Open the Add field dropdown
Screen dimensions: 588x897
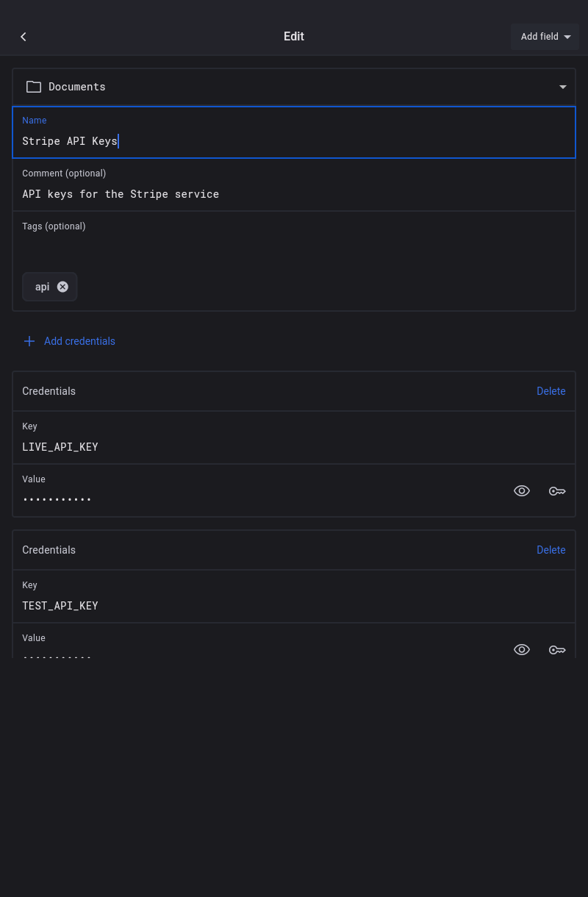545,37
